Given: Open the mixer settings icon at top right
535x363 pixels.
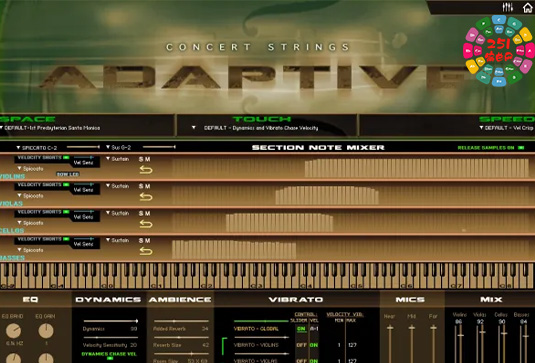Looking at the screenshot, I should pyautogui.click(x=507, y=7).
